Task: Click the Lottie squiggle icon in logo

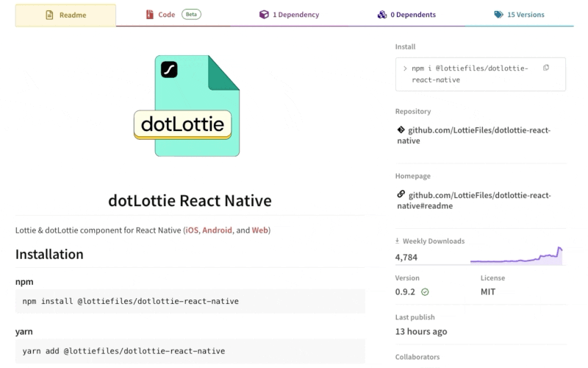Action: pyautogui.click(x=169, y=69)
